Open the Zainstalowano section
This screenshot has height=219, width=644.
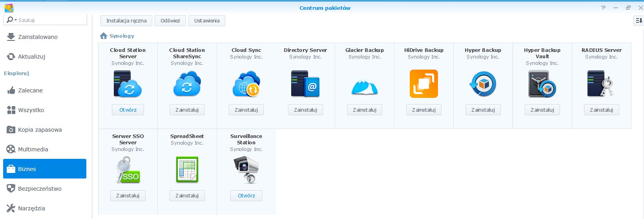point(45,37)
